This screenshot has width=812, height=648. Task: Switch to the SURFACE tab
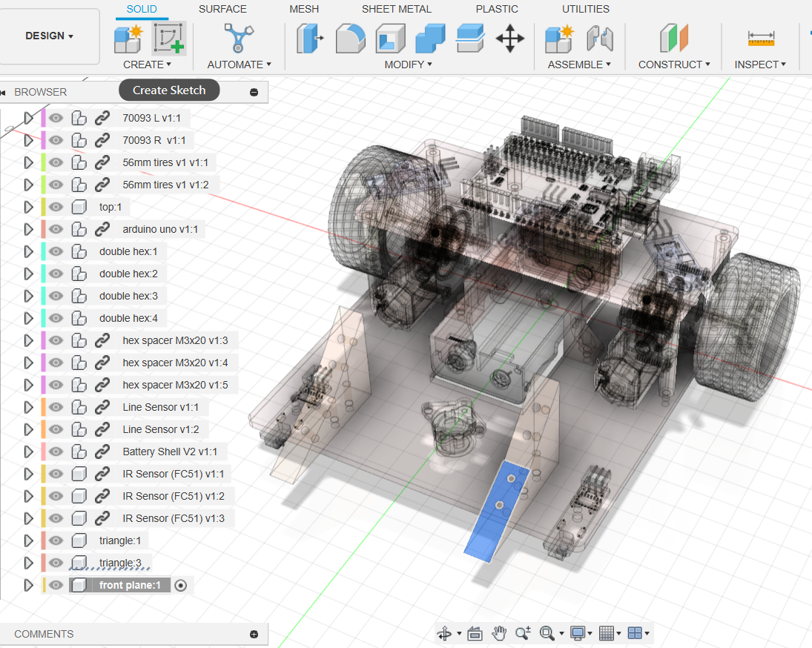click(222, 9)
